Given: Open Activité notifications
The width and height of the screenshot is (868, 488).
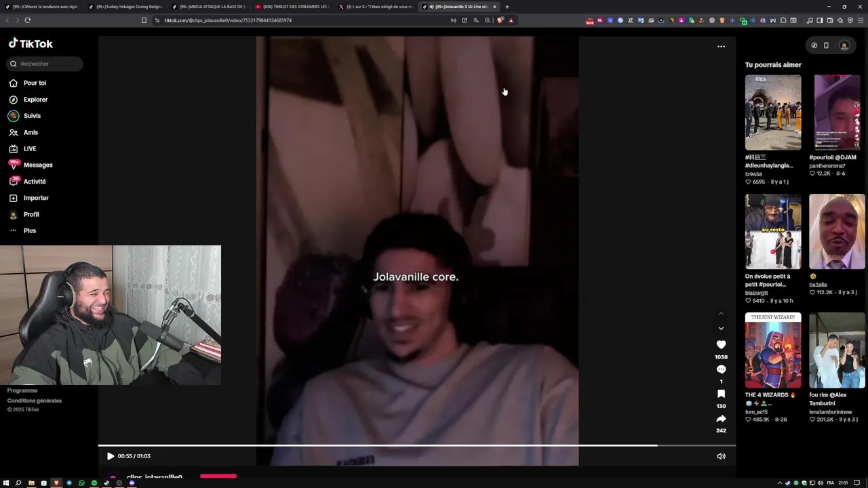Looking at the screenshot, I should click(x=28, y=182).
